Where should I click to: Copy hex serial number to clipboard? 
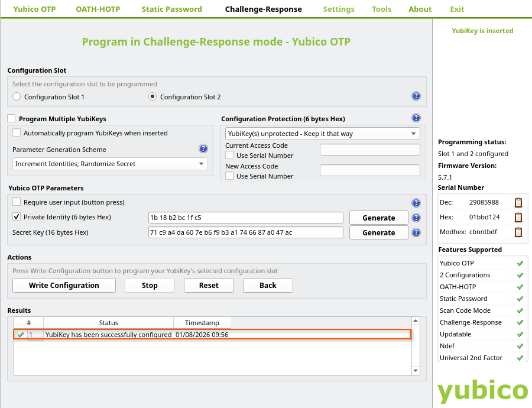coord(518,217)
